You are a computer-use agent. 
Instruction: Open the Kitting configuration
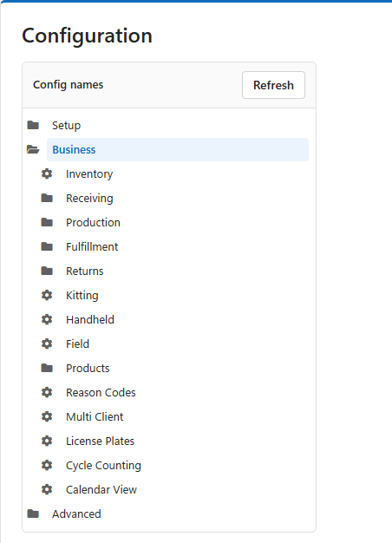pos(82,296)
